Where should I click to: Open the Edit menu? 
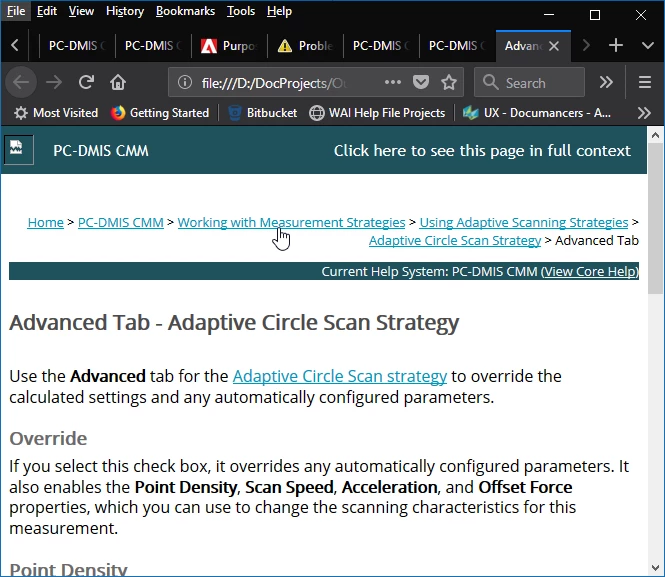(47, 11)
